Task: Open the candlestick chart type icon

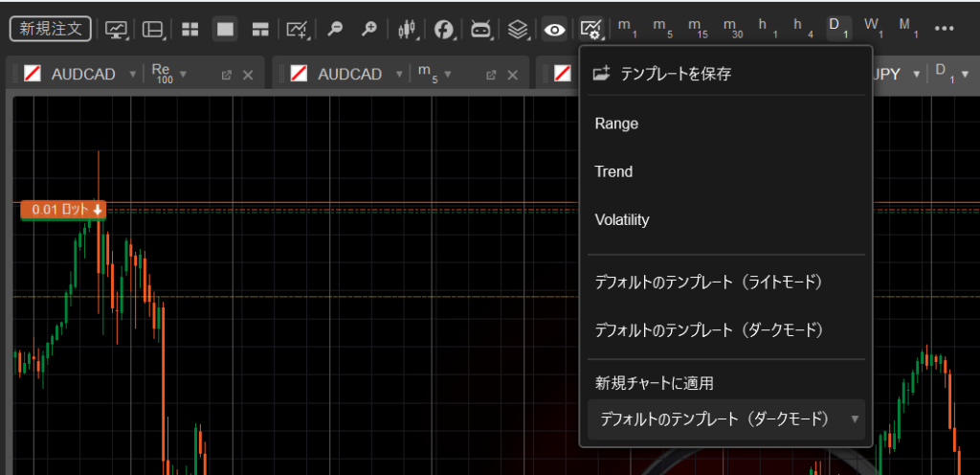Action: point(409,30)
